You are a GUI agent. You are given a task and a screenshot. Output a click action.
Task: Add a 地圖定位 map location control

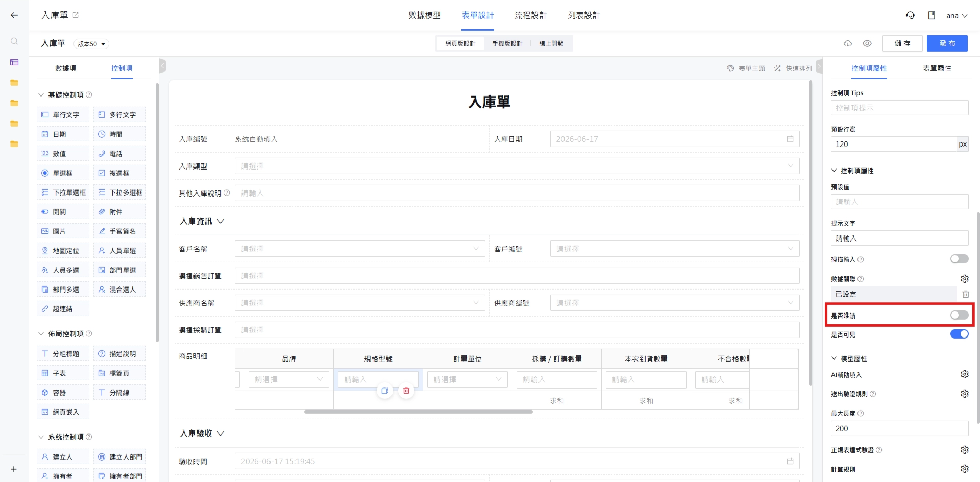coord(63,251)
